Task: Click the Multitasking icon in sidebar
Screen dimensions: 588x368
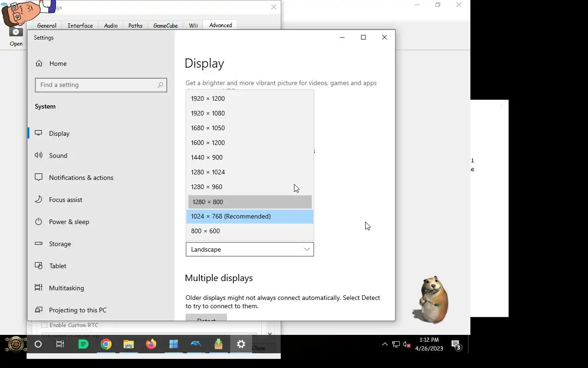Action: click(x=39, y=288)
